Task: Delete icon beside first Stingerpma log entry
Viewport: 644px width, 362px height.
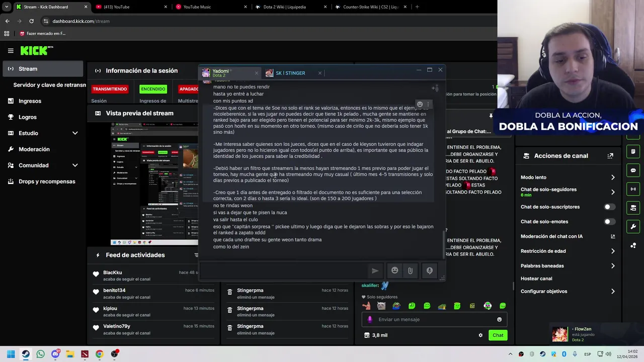Action: point(229,292)
